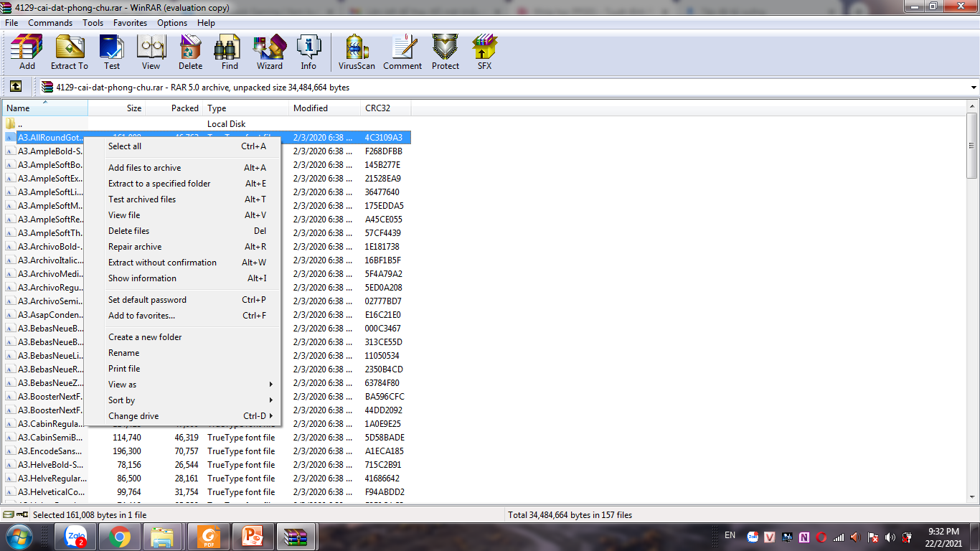
Task: Go up one level with arrow icon
Action: pos(16,87)
